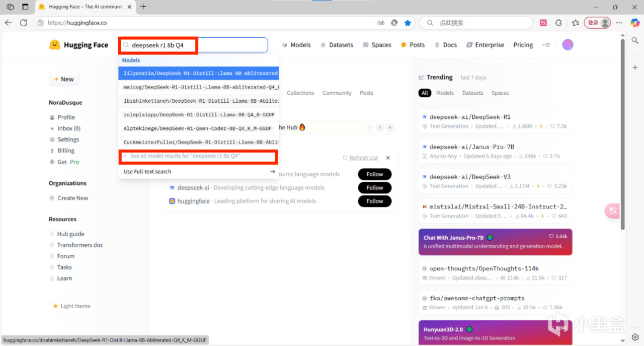Open the Models navigation item
Viewport: 644px width, 346px height.
(296, 45)
